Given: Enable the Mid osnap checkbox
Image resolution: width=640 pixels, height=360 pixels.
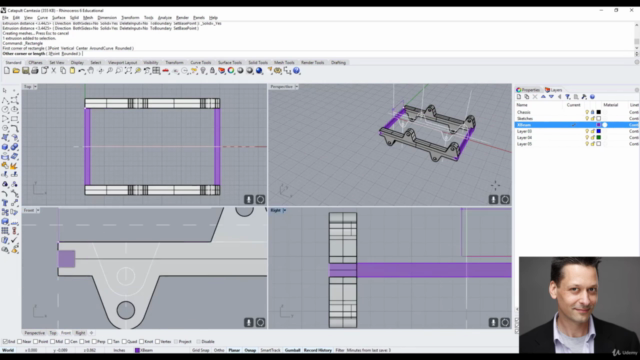Looking at the screenshot, I should 52,342.
